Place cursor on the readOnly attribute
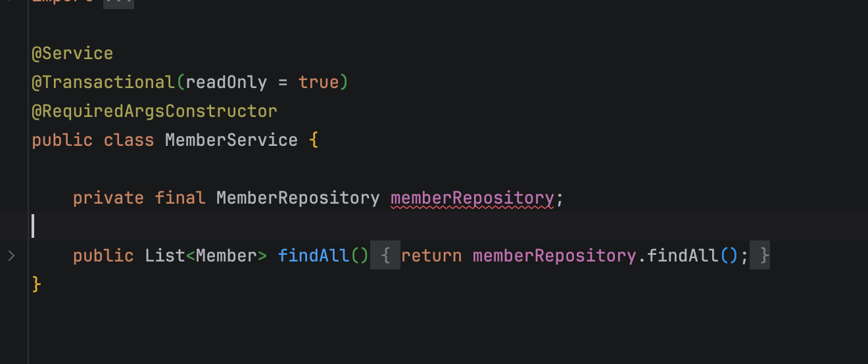The image size is (868, 364). (226, 83)
